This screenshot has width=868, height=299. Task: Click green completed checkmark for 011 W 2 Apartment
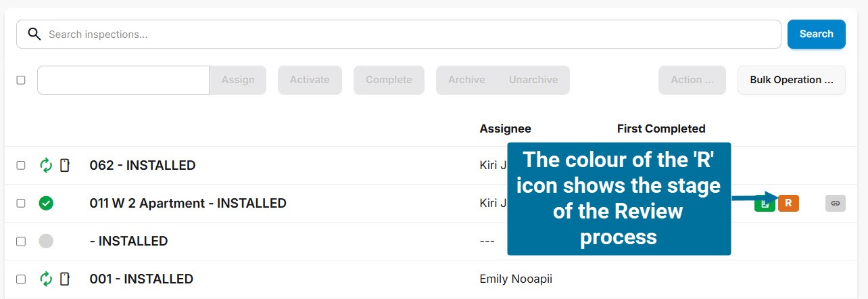pyautogui.click(x=46, y=203)
